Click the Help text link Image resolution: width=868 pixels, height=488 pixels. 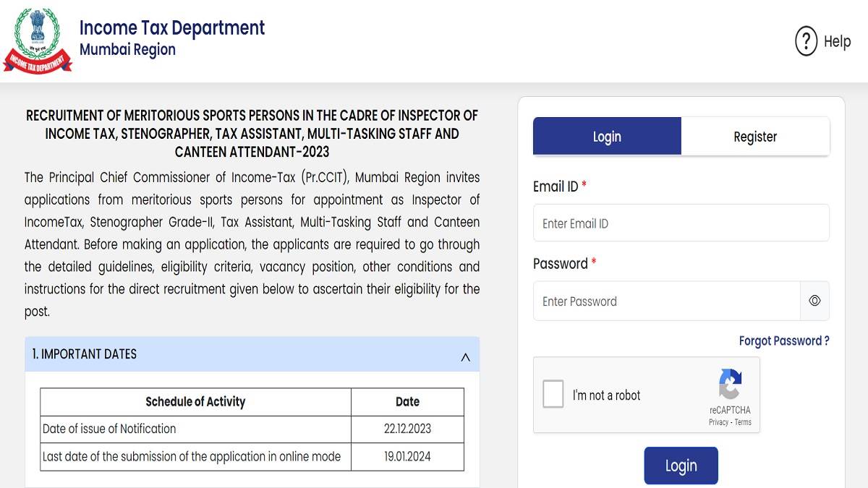837,41
